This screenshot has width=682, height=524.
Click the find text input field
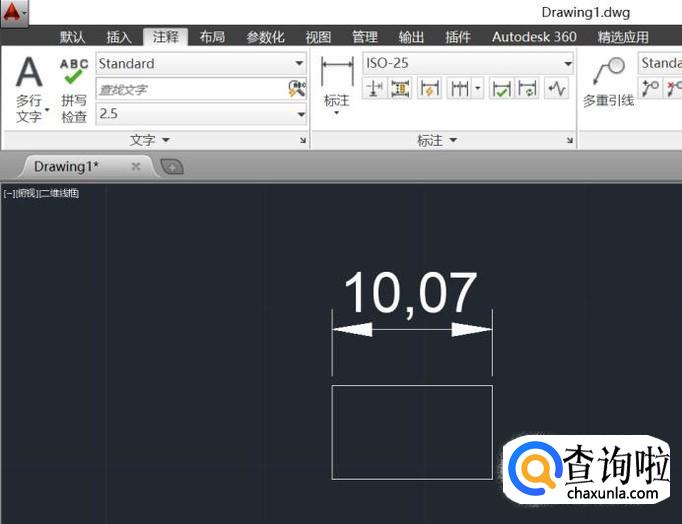(192, 90)
